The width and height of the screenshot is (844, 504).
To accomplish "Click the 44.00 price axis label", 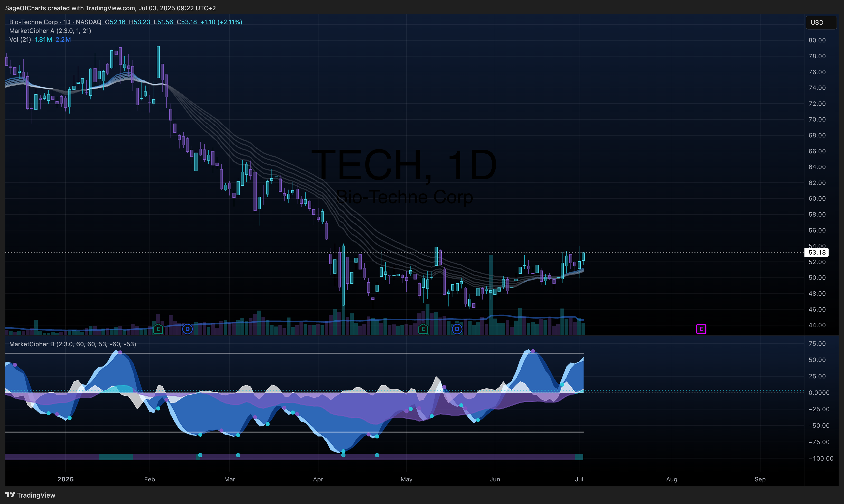I will pyautogui.click(x=817, y=325).
